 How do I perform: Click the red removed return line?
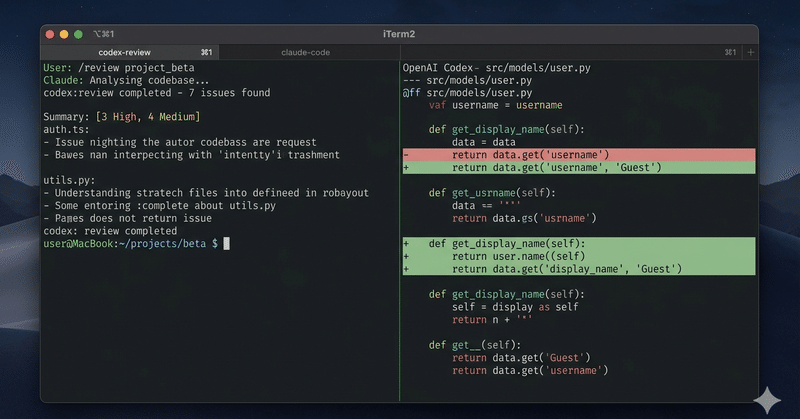pyautogui.click(x=530, y=155)
